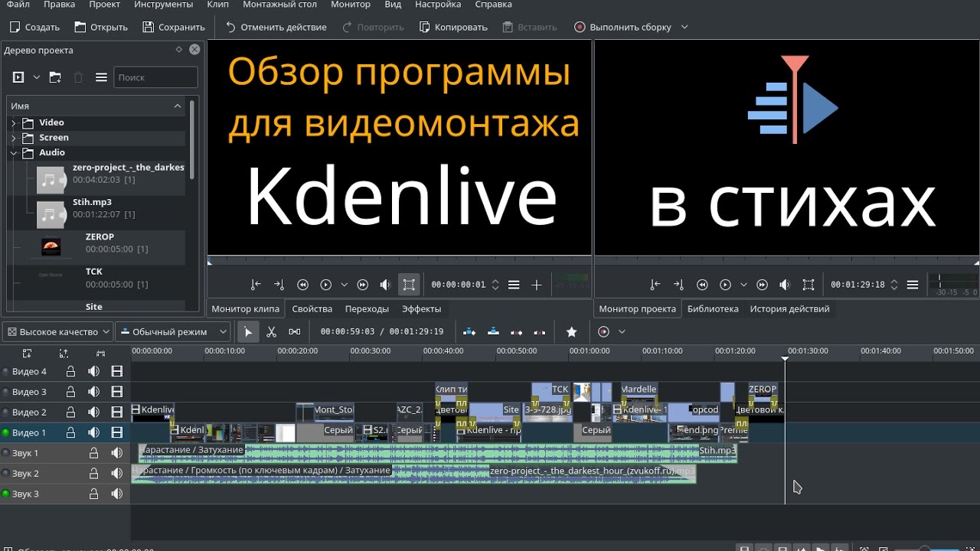Image resolution: width=980 pixels, height=551 pixels.
Task: Mute the Звук 3 track
Action: pos(117,494)
